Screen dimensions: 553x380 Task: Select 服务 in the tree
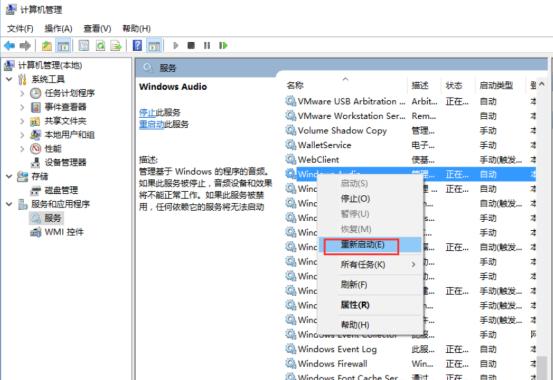53,218
